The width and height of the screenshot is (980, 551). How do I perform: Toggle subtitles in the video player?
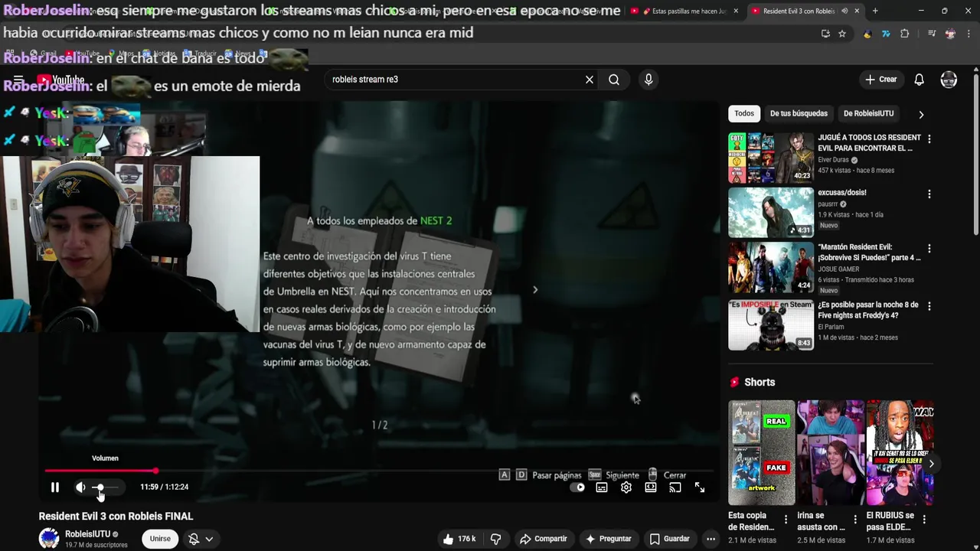coord(602,487)
